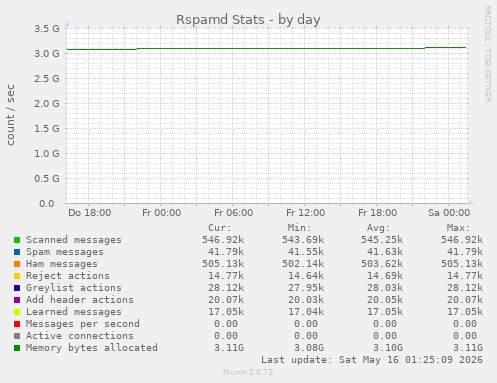Viewport: 497px width, 383px height.
Task: Click the Learned messages lime swatch
Action: click(x=17, y=312)
